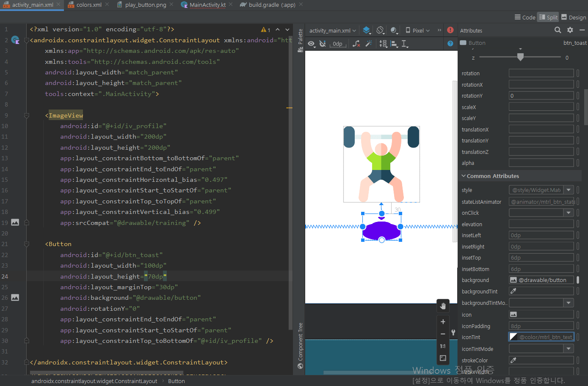The height and width of the screenshot is (386, 588).
Task: Switch to the colors.xml tab
Action: [88, 5]
